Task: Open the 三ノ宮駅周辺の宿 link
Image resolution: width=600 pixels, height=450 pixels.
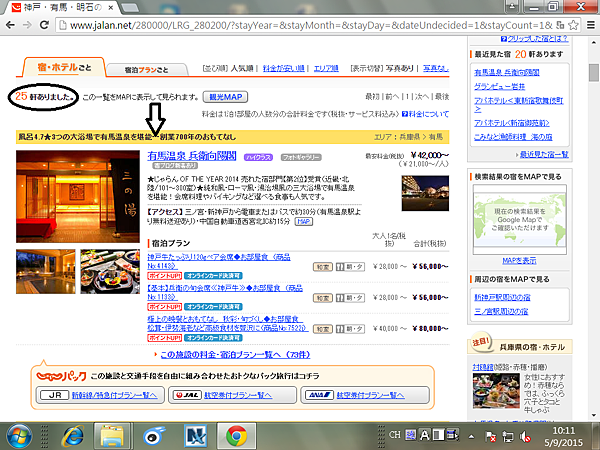Action: tap(501, 311)
